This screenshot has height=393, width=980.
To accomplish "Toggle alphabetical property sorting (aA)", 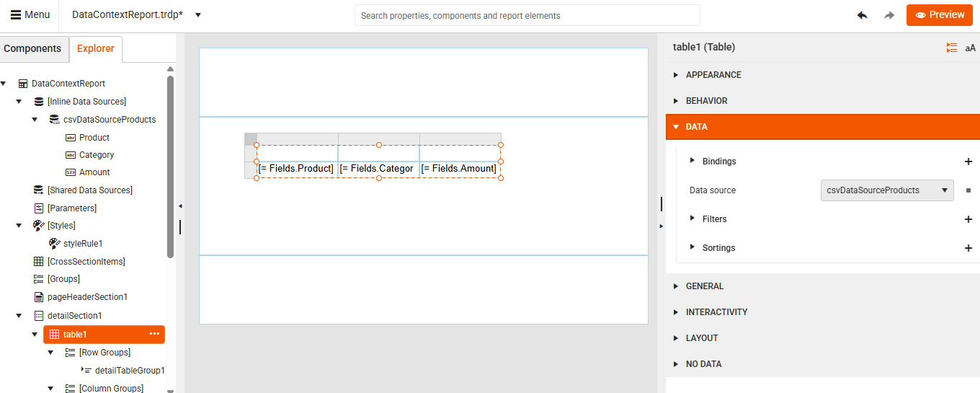I will (x=970, y=48).
